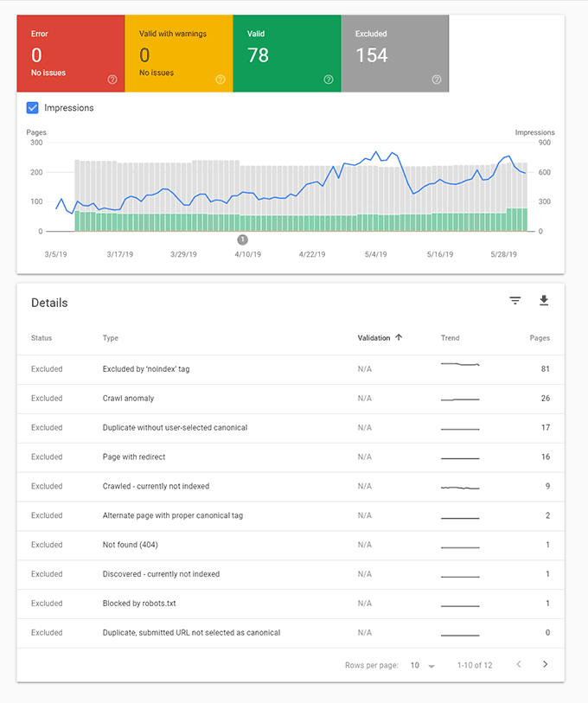Open the Crawl anomaly row
The image size is (588, 703).
point(291,399)
